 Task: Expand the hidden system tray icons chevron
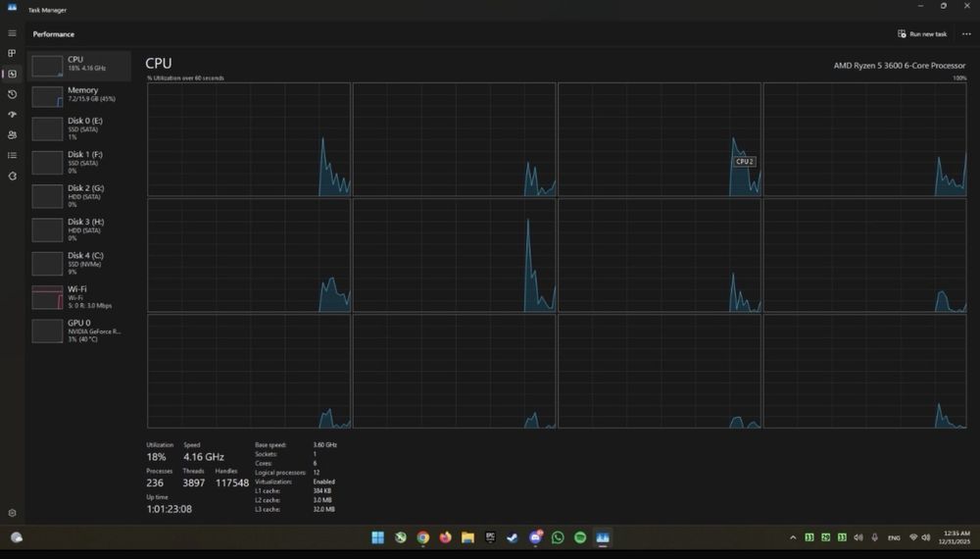[x=793, y=537]
